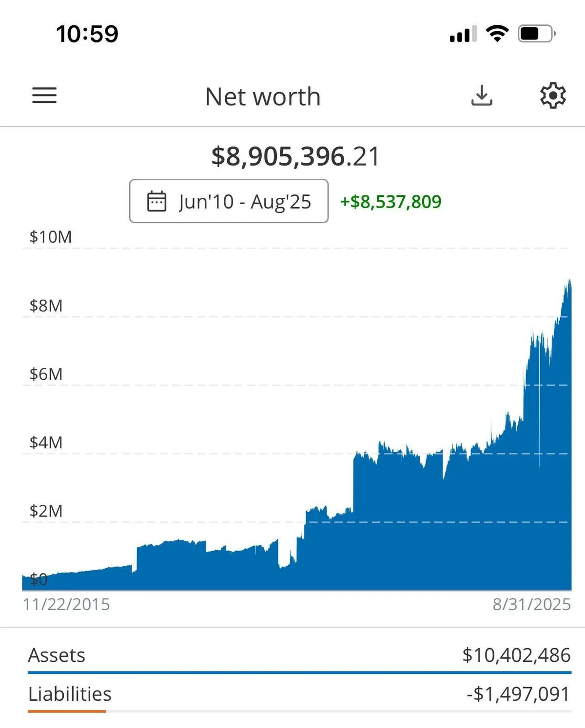Tap the $10,402,486 assets amount

click(516, 655)
